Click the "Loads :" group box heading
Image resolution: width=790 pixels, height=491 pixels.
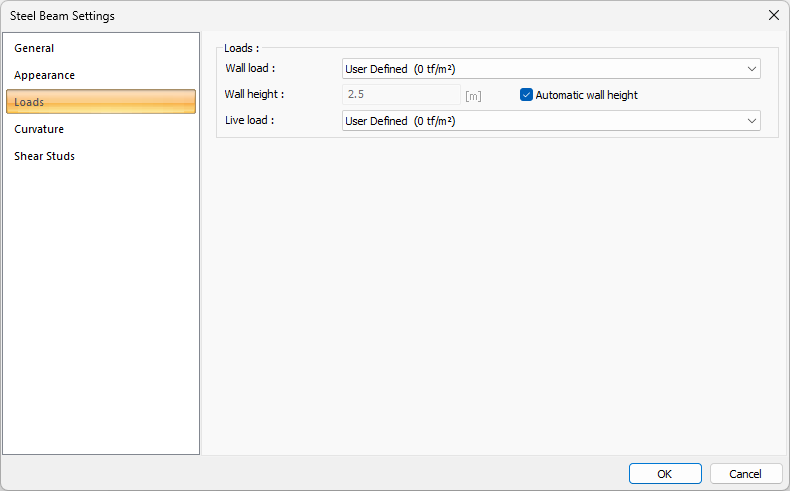(241, 48)
